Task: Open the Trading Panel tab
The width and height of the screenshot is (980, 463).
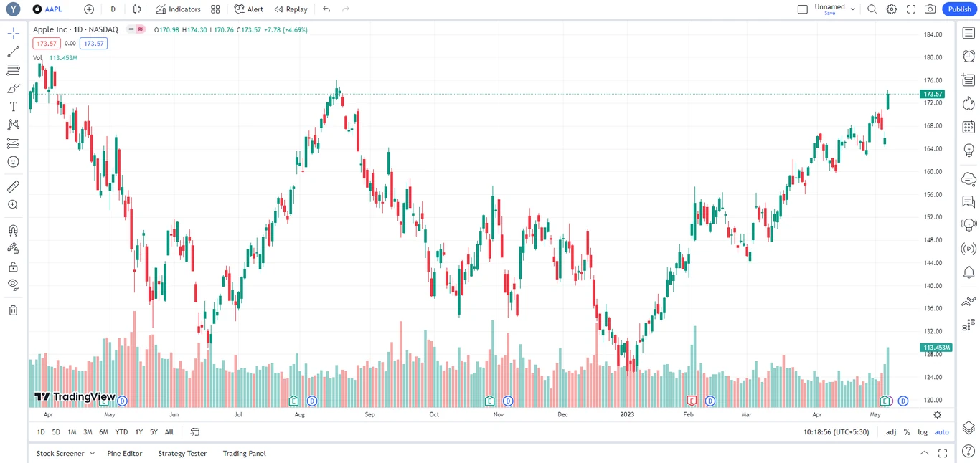Action: point(245,454)
